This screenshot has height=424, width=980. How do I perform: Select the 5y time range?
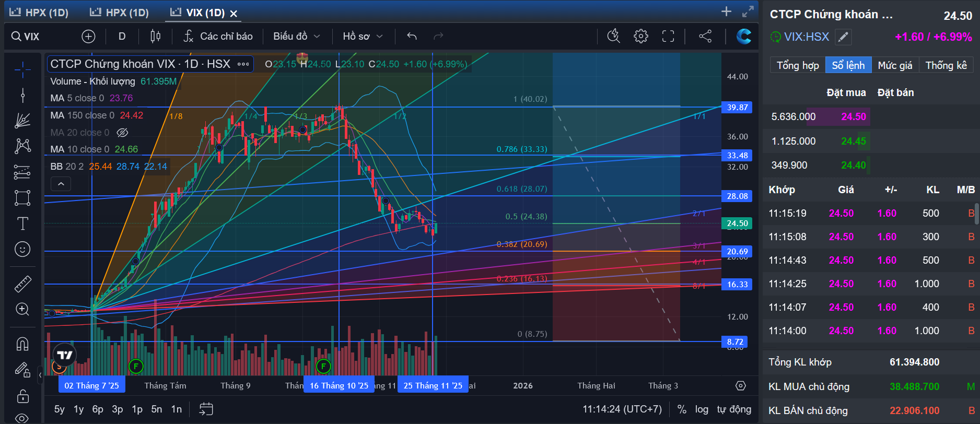60,409
